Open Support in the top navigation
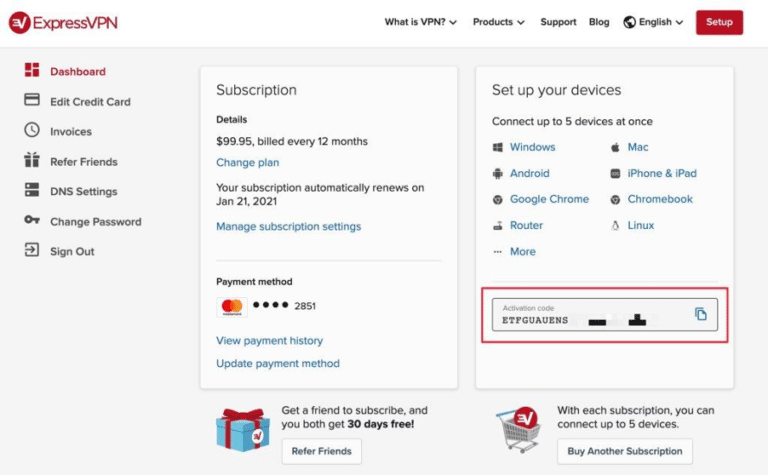 (x=558, y=22)
